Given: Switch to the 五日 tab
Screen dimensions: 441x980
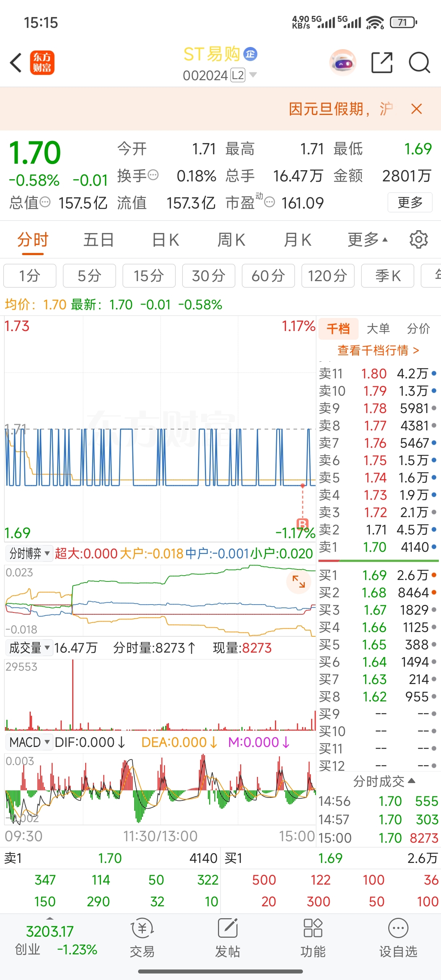Looking at the screenshot, I should (99, 240).
